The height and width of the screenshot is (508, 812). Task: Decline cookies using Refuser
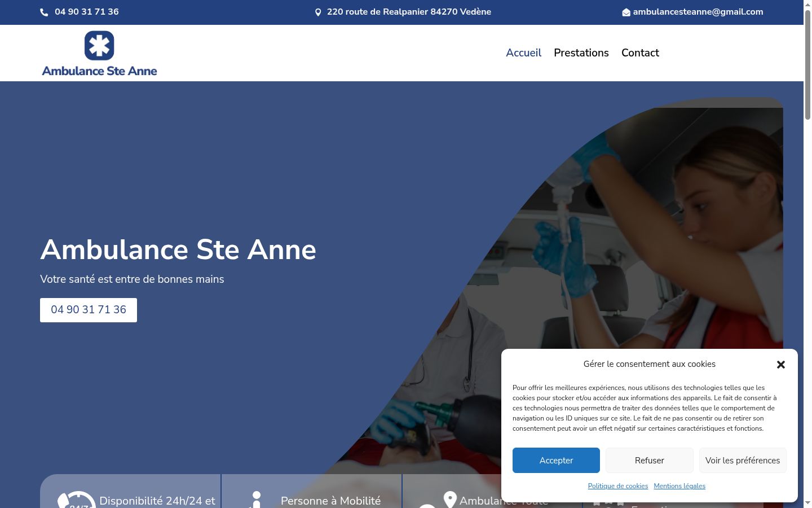(650, 461)
